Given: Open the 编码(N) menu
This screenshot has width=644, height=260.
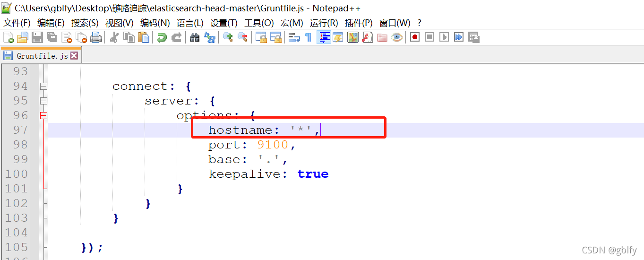Looking at the screenshot, I should [155, 23].
